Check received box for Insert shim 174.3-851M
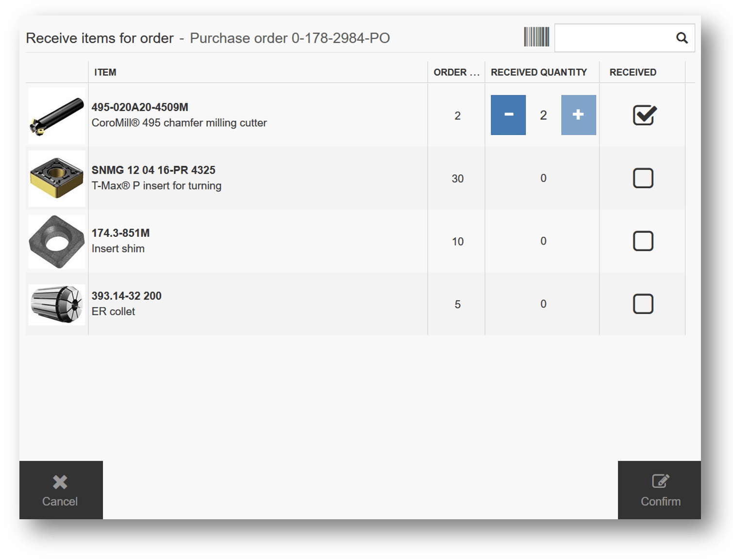Screen dimensions: 733x560 coord(643,241)
